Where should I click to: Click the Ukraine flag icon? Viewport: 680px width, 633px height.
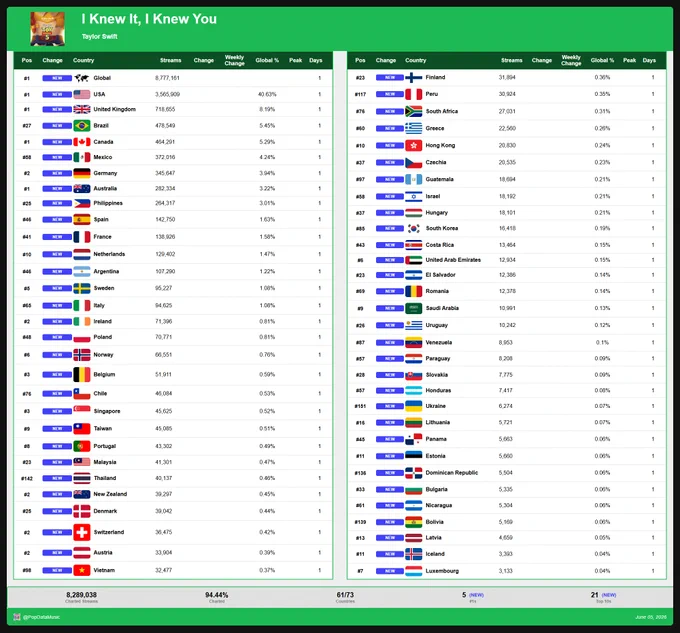coord(413,406)
